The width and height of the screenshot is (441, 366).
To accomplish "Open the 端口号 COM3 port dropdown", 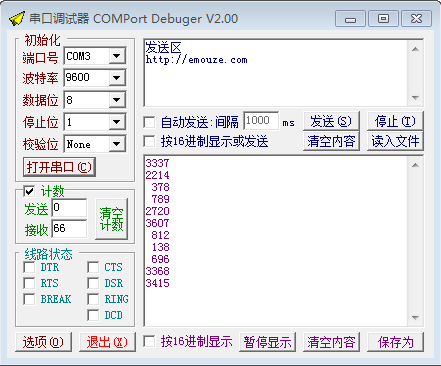I will pyautogui.click(x=117, y=56).
